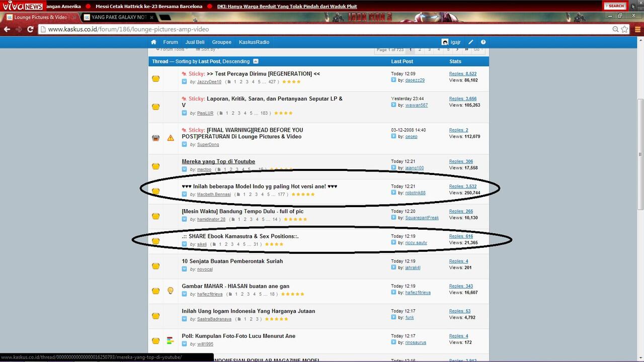This screenshot has width=644, height=362.
Task: Go to last page double-arrow in pagination
Action: [466, 49]
